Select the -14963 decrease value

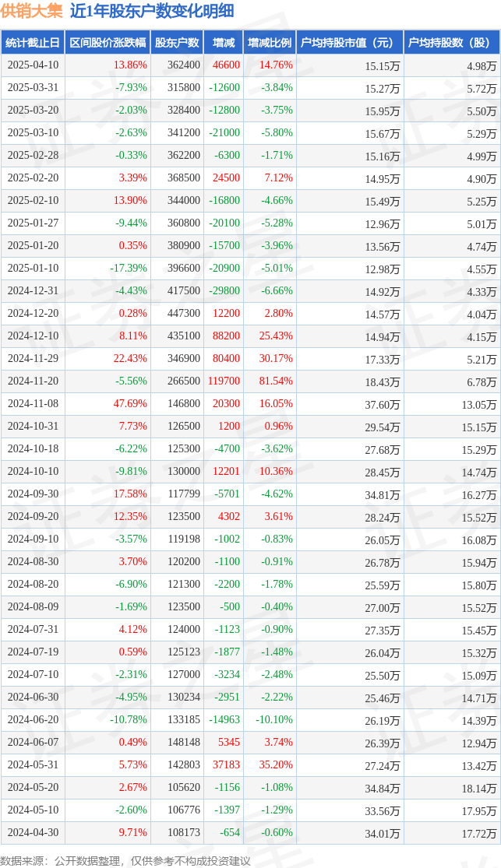(225, 719)
